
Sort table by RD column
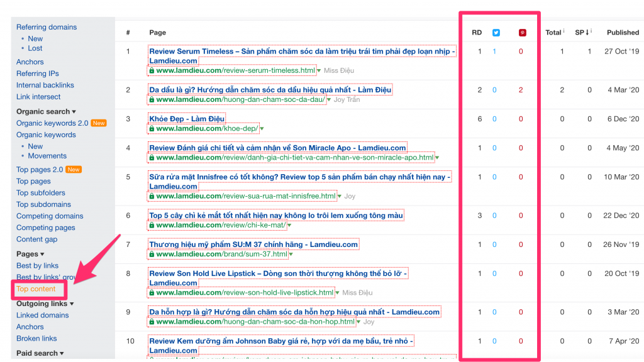pyautogui.click(x=477, y=33)
